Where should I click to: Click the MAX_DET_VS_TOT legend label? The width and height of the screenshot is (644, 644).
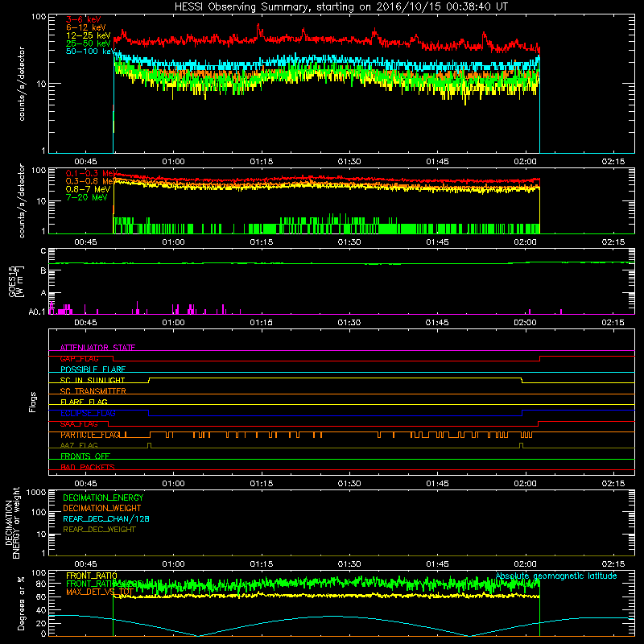tap(100, 592)
